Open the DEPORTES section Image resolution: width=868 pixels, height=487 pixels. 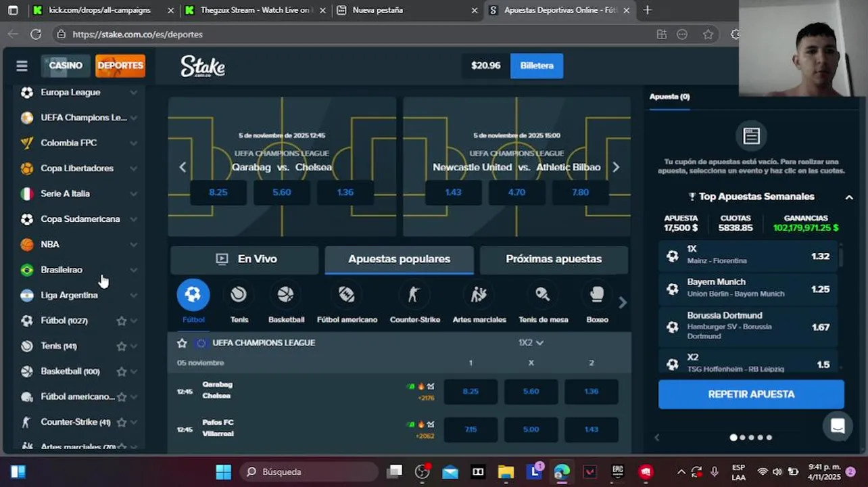(120, 66)
